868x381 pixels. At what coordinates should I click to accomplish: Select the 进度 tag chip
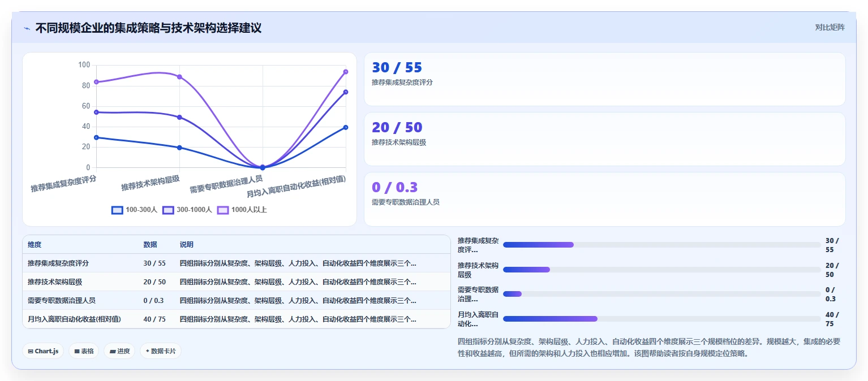coord(119,351)
